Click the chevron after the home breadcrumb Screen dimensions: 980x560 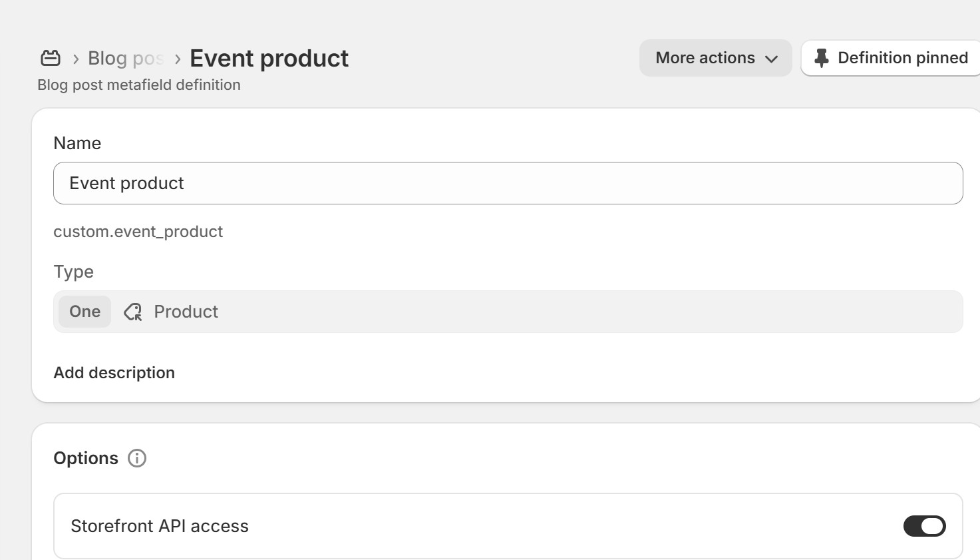pyautogui.click(x=76, y=59)
